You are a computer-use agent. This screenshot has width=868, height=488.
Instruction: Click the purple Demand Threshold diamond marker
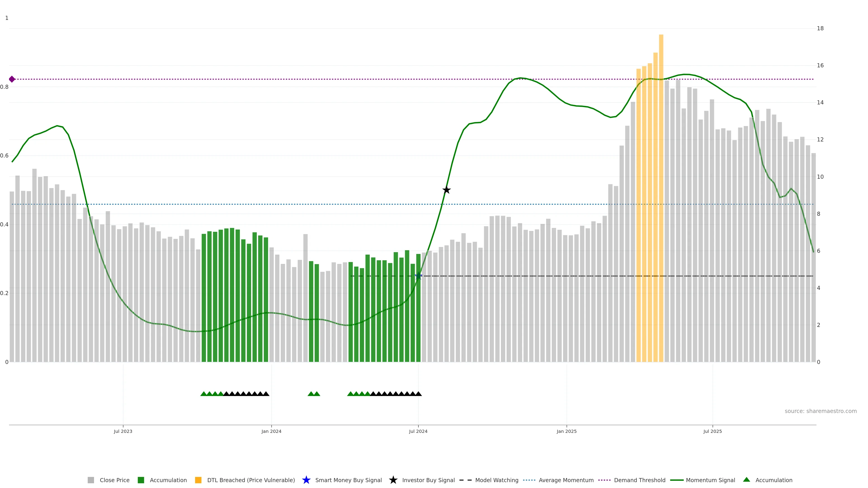click(x=12, y=79)
